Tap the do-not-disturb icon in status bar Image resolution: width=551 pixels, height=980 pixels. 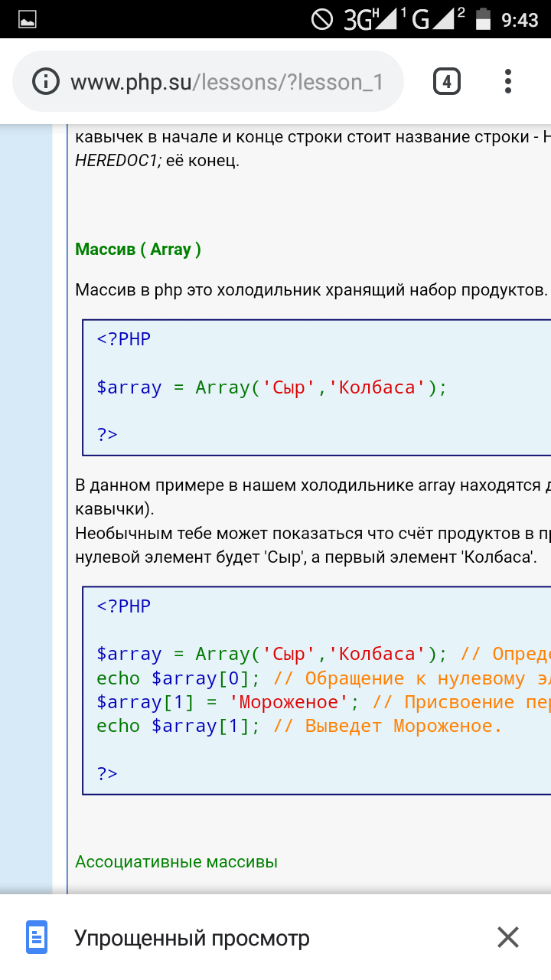point(322,19)
